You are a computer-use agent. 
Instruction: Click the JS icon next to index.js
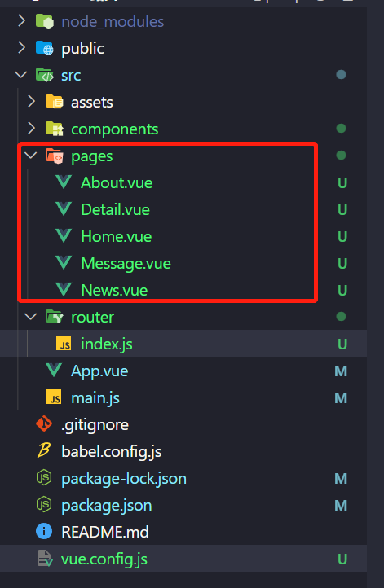click(64, 344)
